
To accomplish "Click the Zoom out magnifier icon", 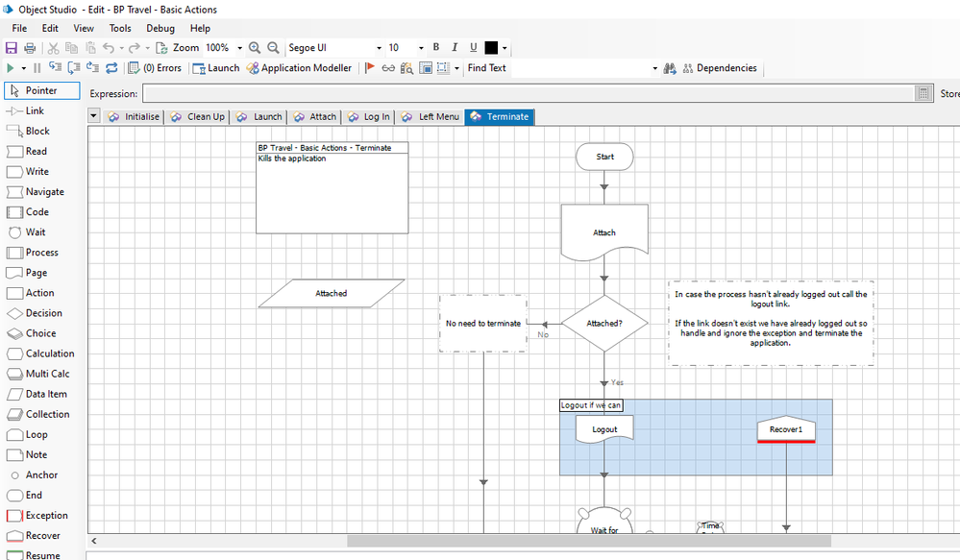I will 273,48.
